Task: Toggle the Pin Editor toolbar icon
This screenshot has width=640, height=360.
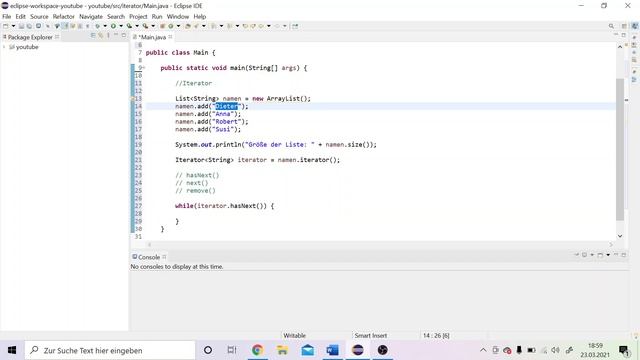Action: (295, 26)
